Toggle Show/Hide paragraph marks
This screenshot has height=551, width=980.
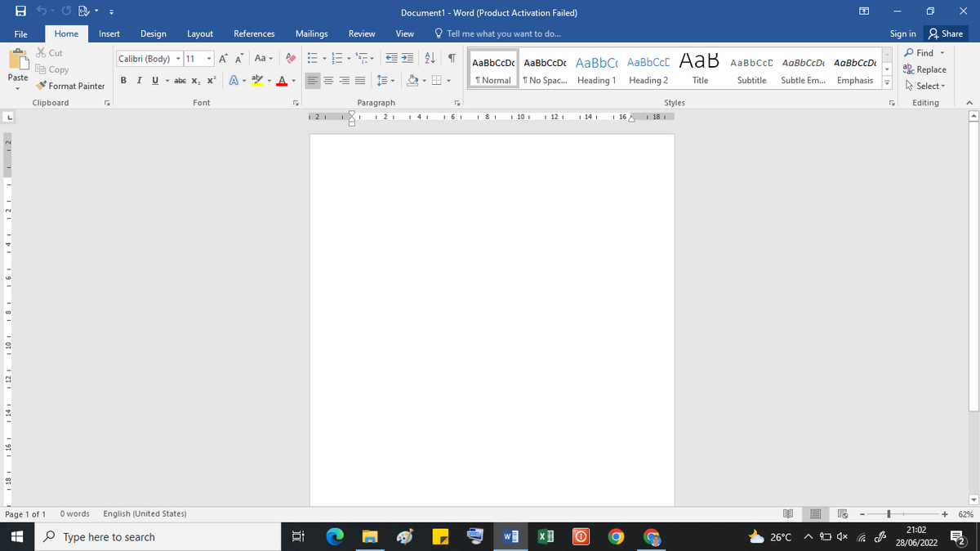tap(451, 59)
